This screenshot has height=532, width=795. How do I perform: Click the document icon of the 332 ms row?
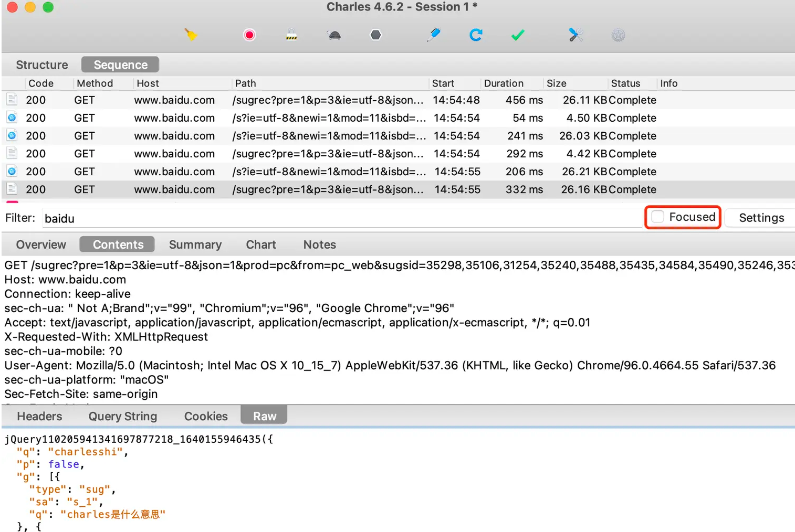(x=12, y=189)
